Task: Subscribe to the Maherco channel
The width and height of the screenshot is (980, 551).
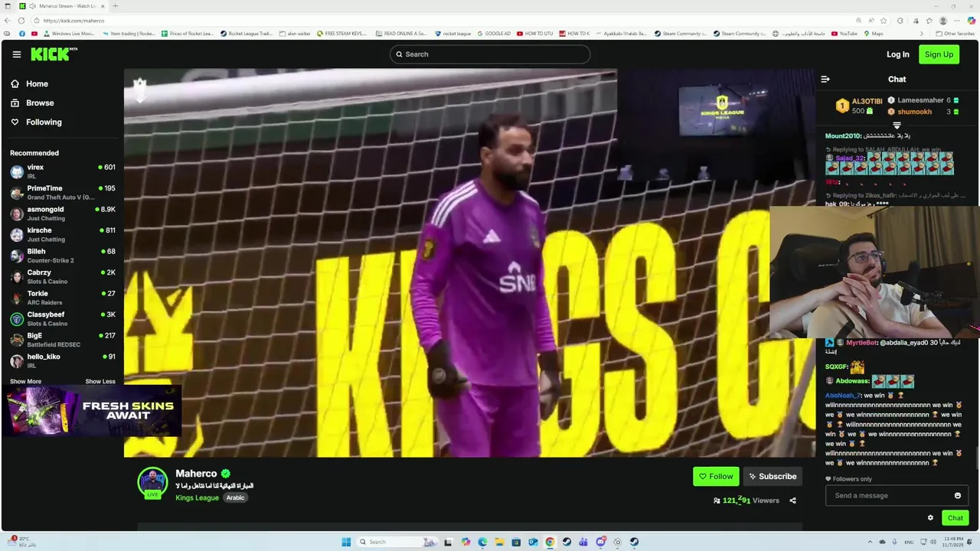Action: 773,477
